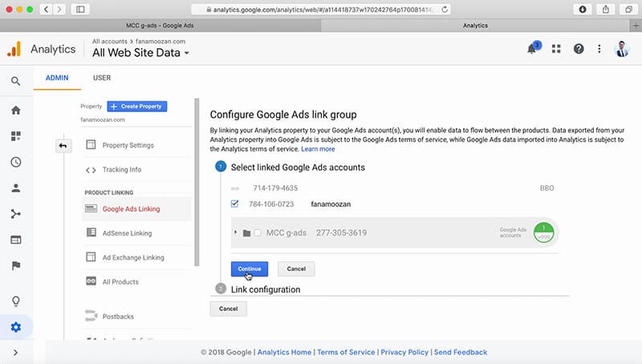Viewport: 642px width, 364px height.
Task: Open Behavior window icon in sidebar
Action: [15, 240]
